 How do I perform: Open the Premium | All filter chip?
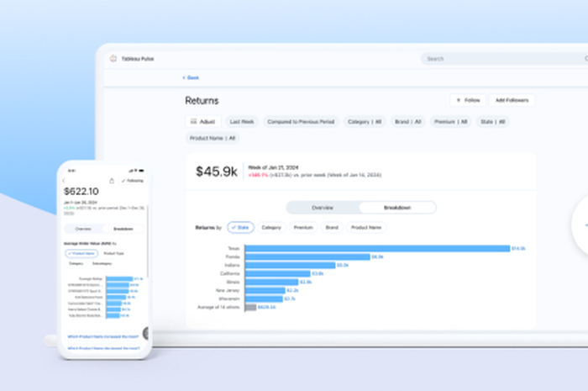(x=451, y=122)
